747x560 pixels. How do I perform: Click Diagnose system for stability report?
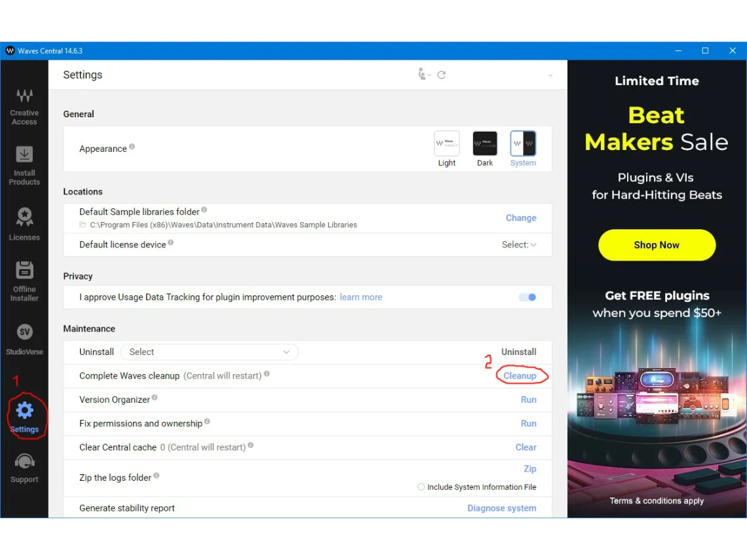(501, 508)
